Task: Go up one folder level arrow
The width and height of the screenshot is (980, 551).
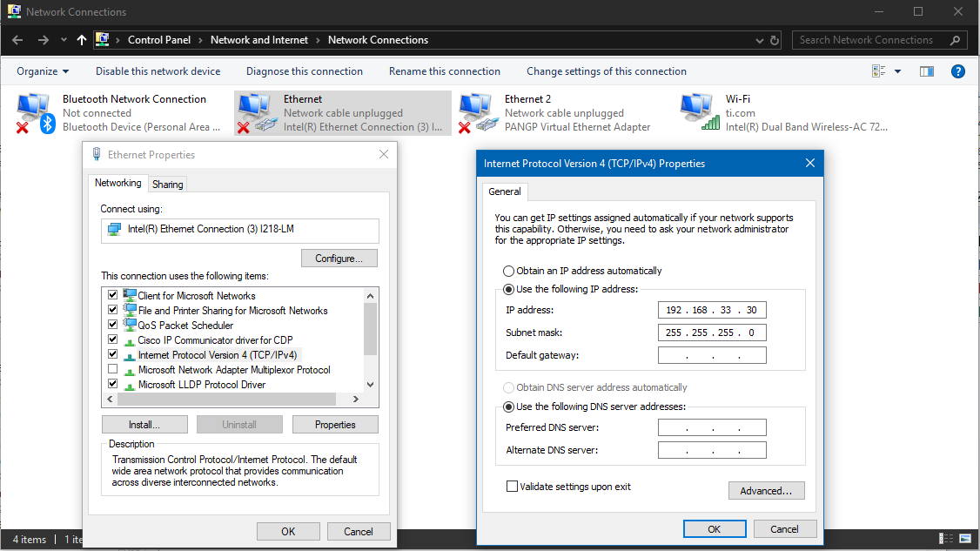Action: click(x=82, y=40)
